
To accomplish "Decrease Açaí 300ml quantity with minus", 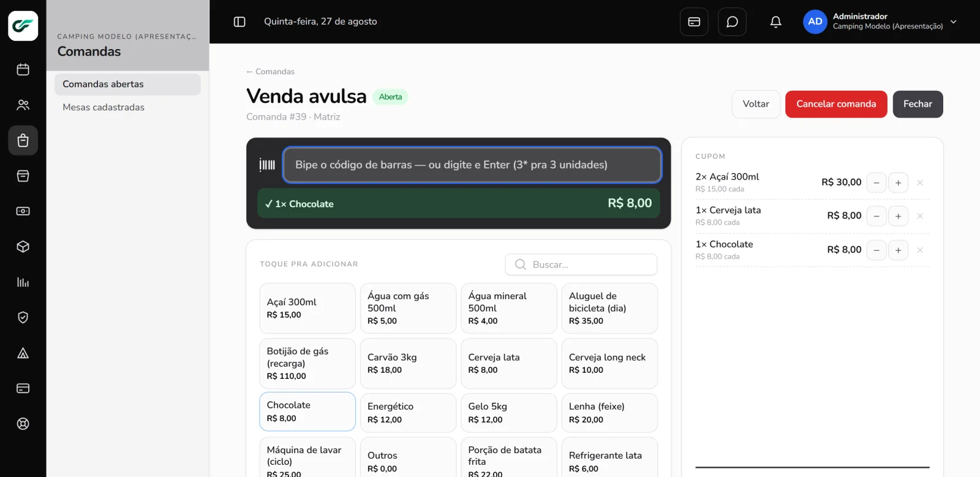I will 876,183.
